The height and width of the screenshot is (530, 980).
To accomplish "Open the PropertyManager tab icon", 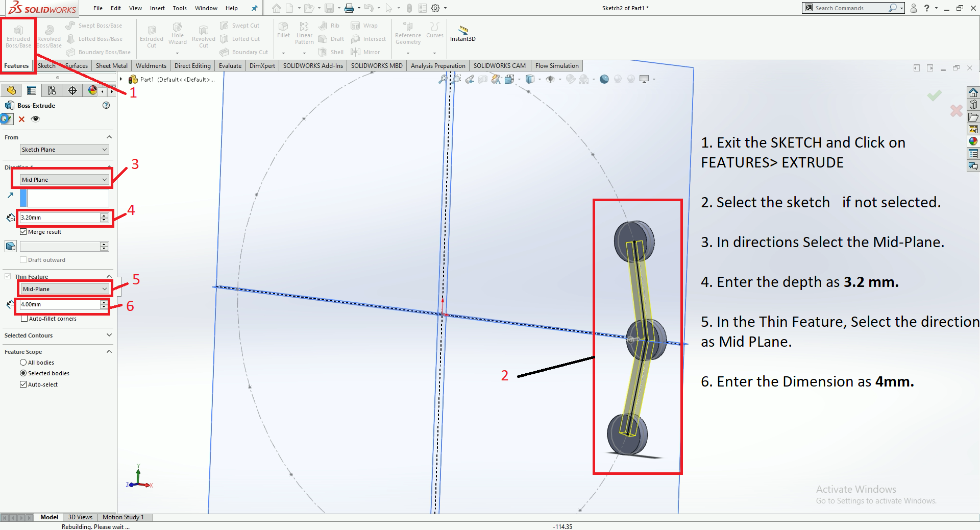I will tap(32, 90).
